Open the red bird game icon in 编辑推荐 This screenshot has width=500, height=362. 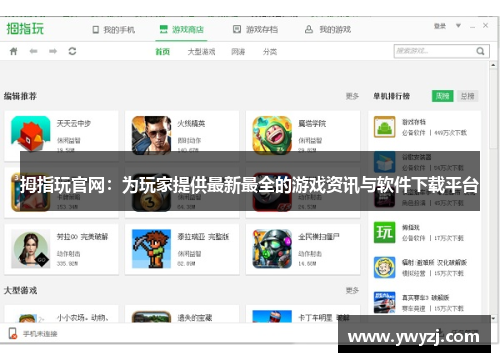pos(31,133)
